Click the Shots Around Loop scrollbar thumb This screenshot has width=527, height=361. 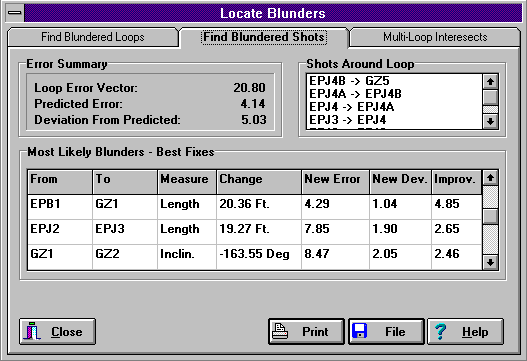[x=490, y=97]
